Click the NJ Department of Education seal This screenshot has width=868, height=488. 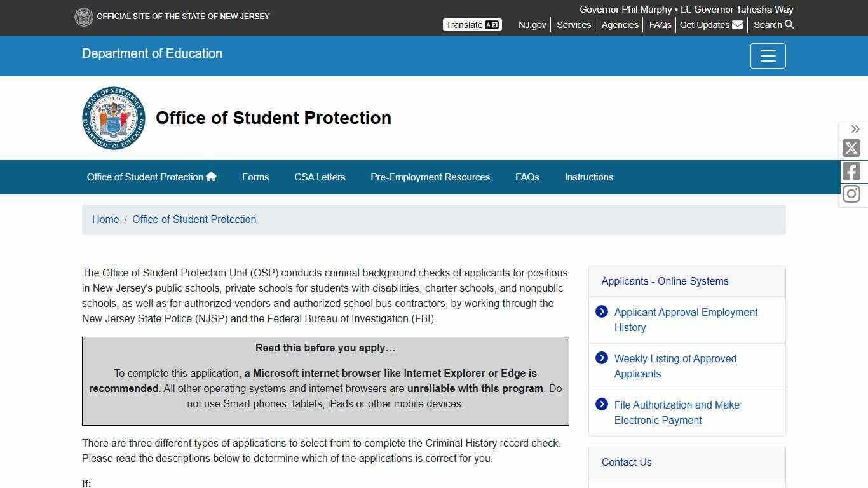pyautogui.click(x=114, y=118)
